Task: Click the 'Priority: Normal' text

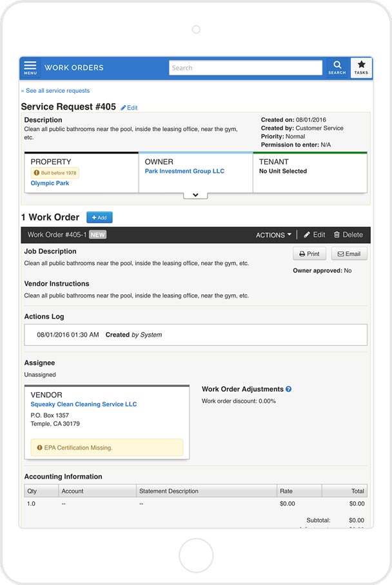Action: [x=283, y=137]
